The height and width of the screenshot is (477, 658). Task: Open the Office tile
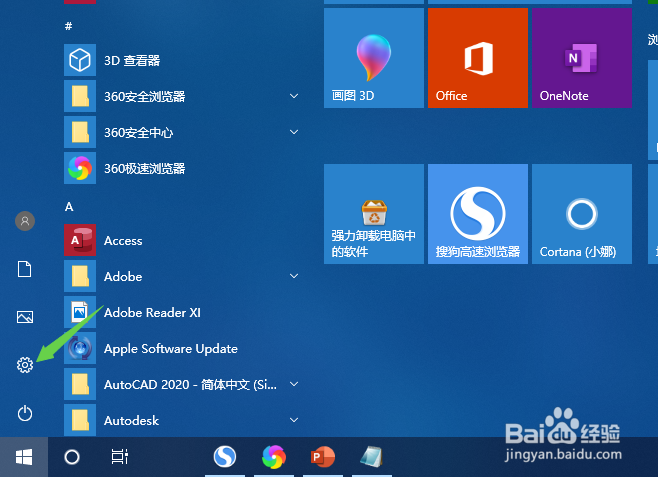(478, 58)
